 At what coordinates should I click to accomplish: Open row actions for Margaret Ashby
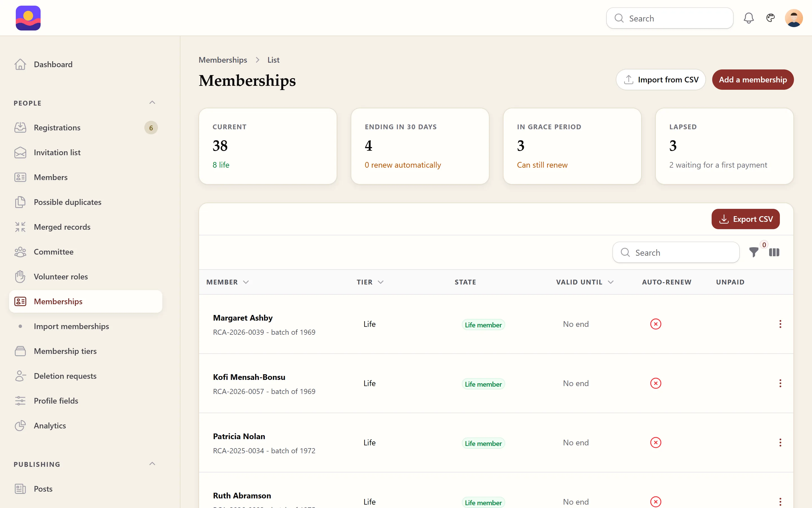[780, 324]
